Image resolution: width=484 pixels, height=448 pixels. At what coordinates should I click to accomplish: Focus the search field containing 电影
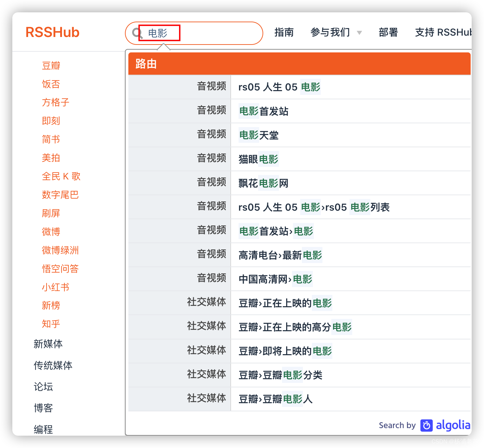click(194, 33)
